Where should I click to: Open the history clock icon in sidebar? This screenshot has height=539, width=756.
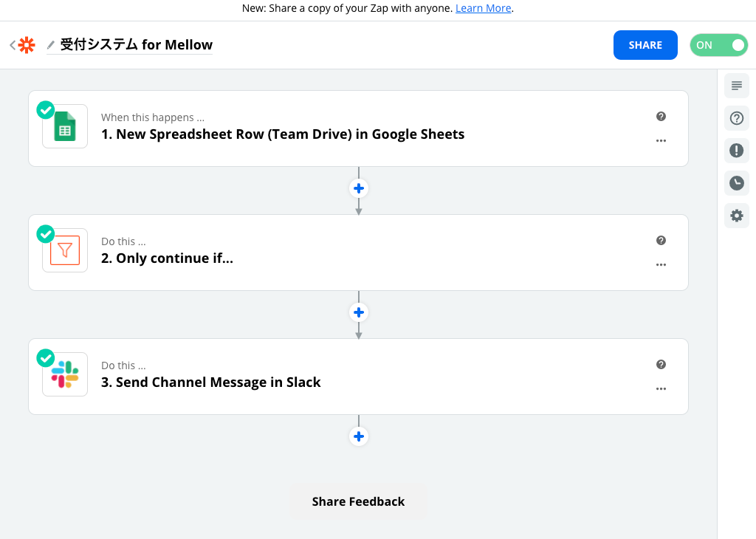click(x=736, y=183)
